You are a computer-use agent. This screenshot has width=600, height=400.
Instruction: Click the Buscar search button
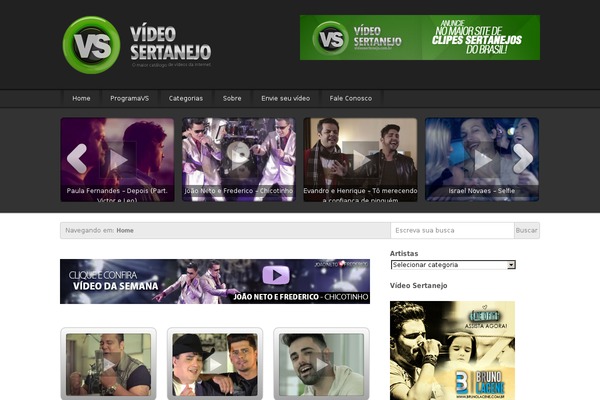[526, 230]
